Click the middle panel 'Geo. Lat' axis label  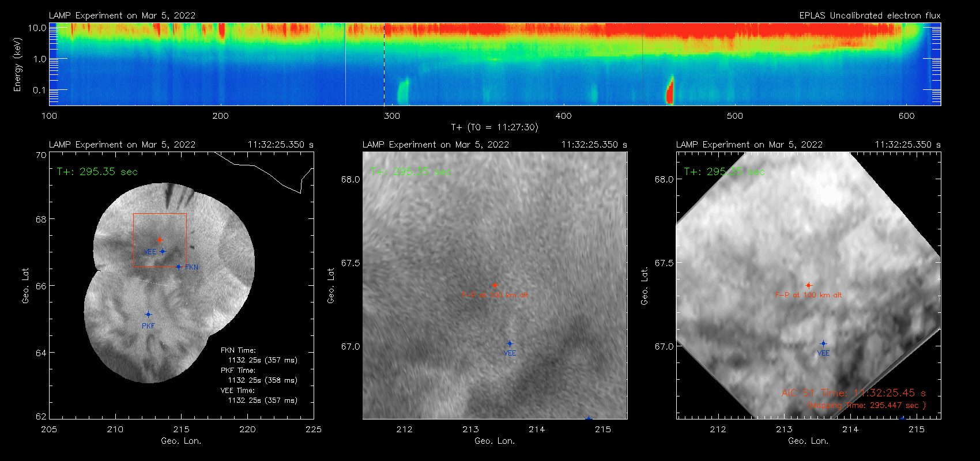(331, 285)
